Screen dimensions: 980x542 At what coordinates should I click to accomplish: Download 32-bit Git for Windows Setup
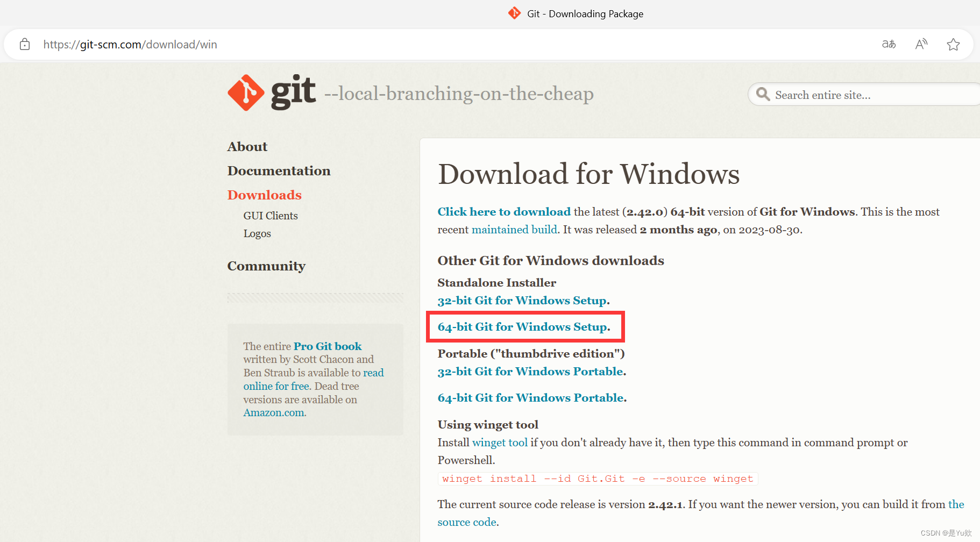(522, 301)
